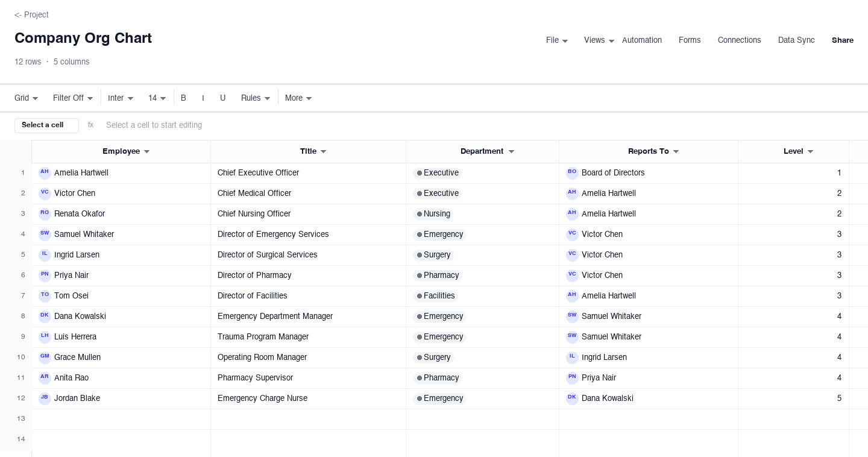Viewport: 868px width, 457px height.
Task: Click the AH avatar beside Amelia Hartwell employee
Action: coord(45,173)
